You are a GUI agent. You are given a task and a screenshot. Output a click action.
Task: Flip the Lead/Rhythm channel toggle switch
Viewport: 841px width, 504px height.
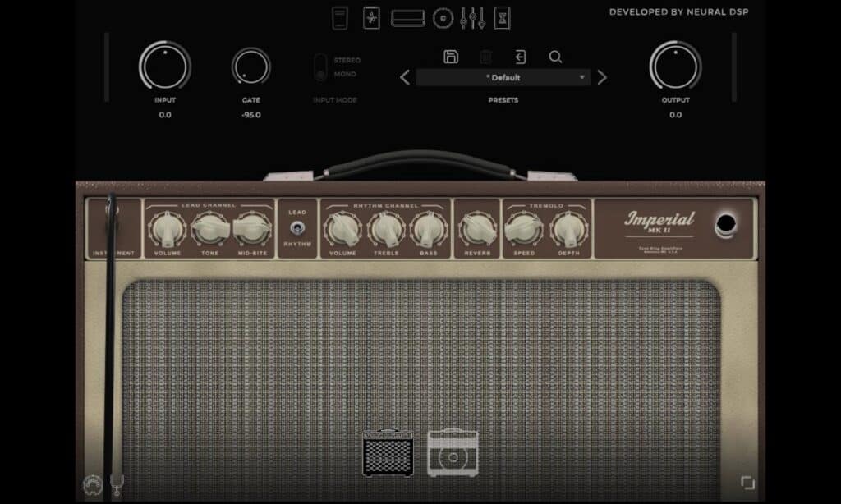(297, 228)
